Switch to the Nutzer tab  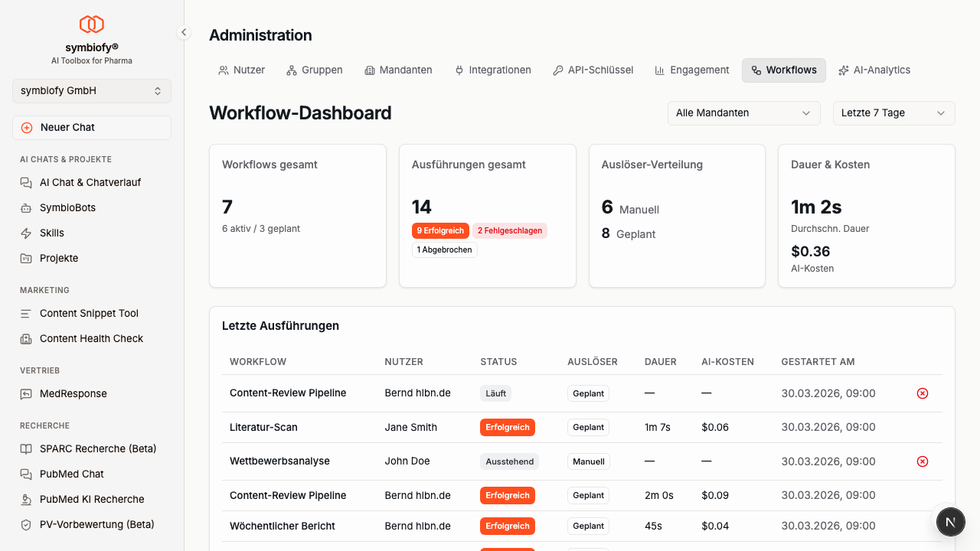click(x=241, y=70)
